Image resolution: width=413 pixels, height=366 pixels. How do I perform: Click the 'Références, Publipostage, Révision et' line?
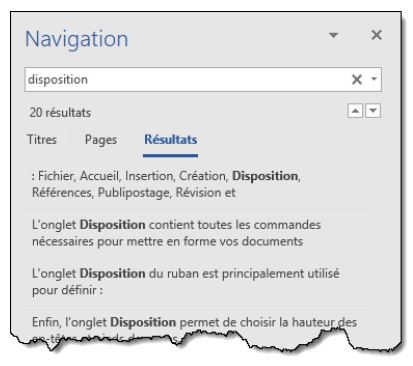coord(133,193)
